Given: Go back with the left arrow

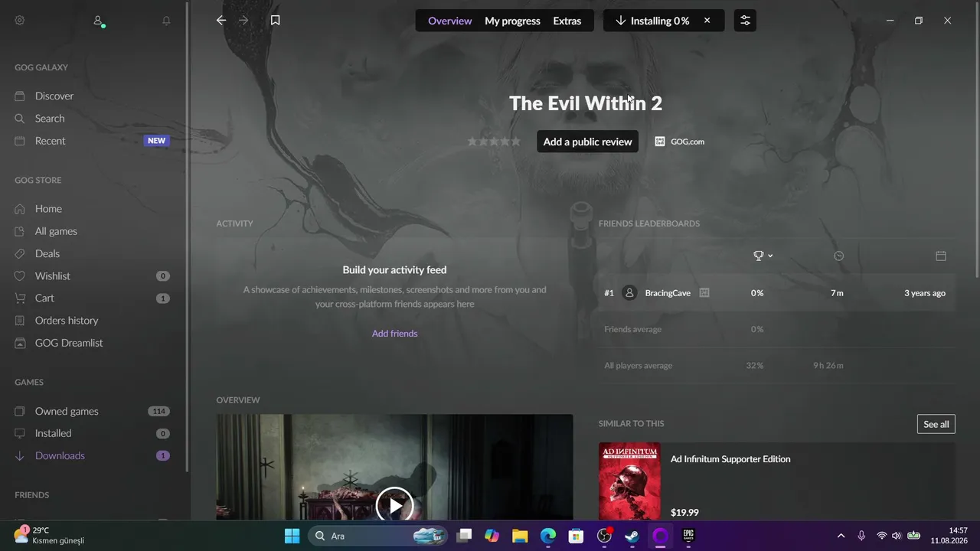Looking at the screenshot, I should coord(221,21).
